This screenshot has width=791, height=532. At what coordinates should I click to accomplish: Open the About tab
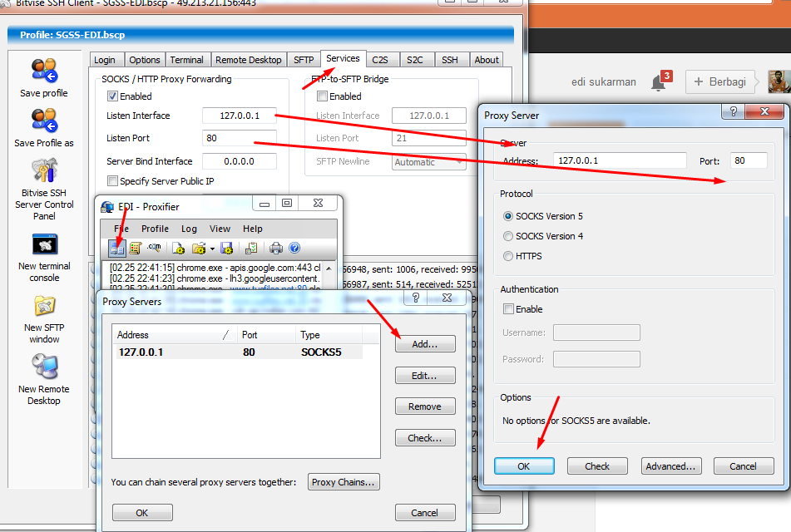(x=487, y=60)
